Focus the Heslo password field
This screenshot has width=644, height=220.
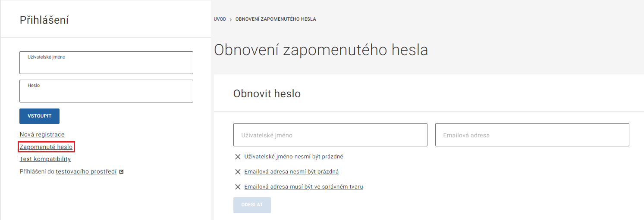pos(106,91)
